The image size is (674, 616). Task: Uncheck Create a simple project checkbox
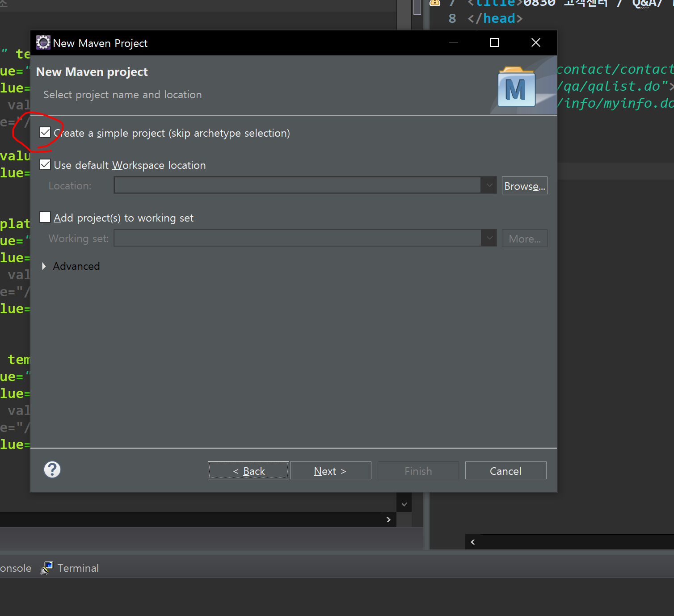tap(45, 132)
